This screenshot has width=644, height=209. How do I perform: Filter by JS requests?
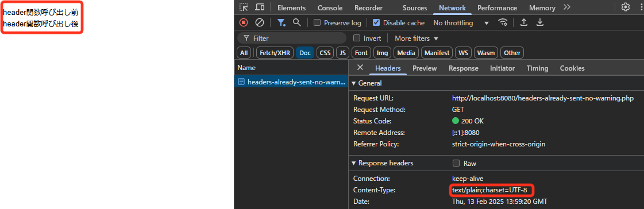point(343,53)
